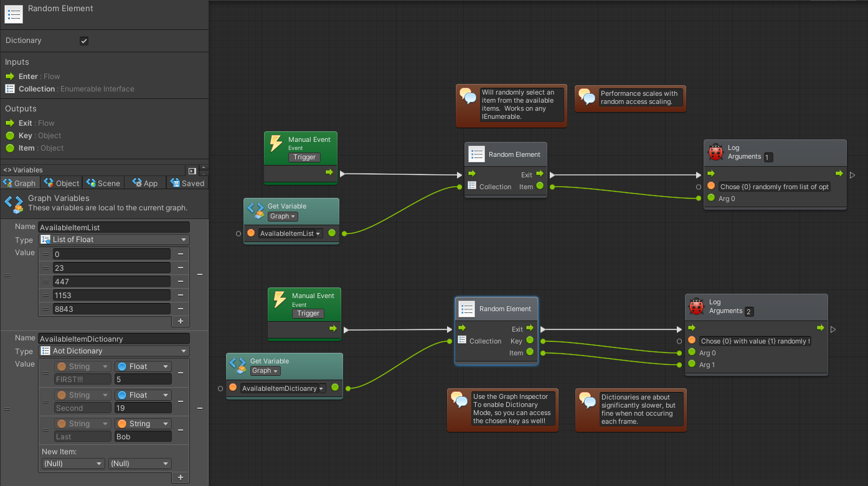Viewport: 868px width, 486px height.
Task: Switch to the Scene variables tab
Action: coord(103,183)
